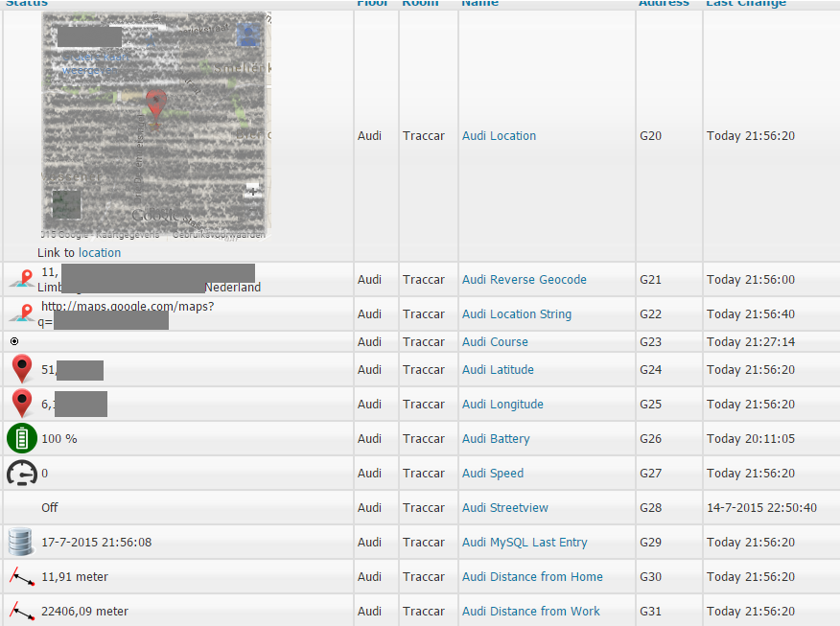This screenshot has width=840, height=626.
Task: Click the map zoom-in plus button
Action: pyautogui.click(x=252, y=191)
